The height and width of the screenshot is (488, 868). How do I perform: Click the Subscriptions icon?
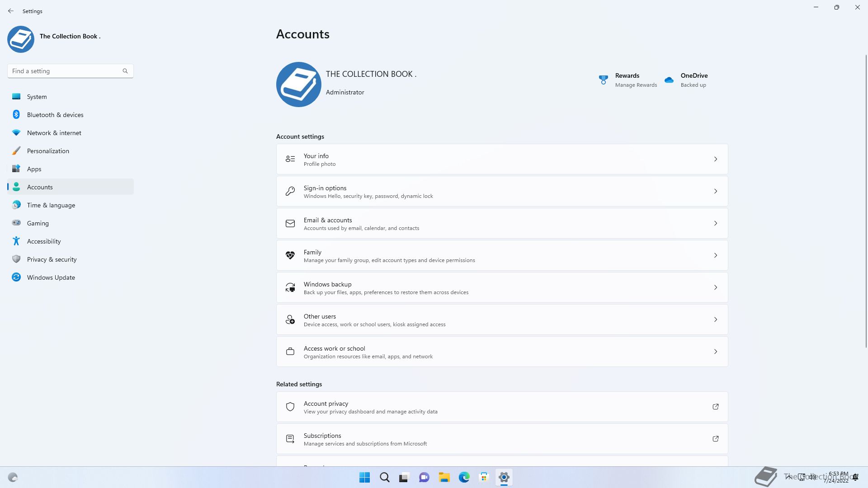(290, 439)
